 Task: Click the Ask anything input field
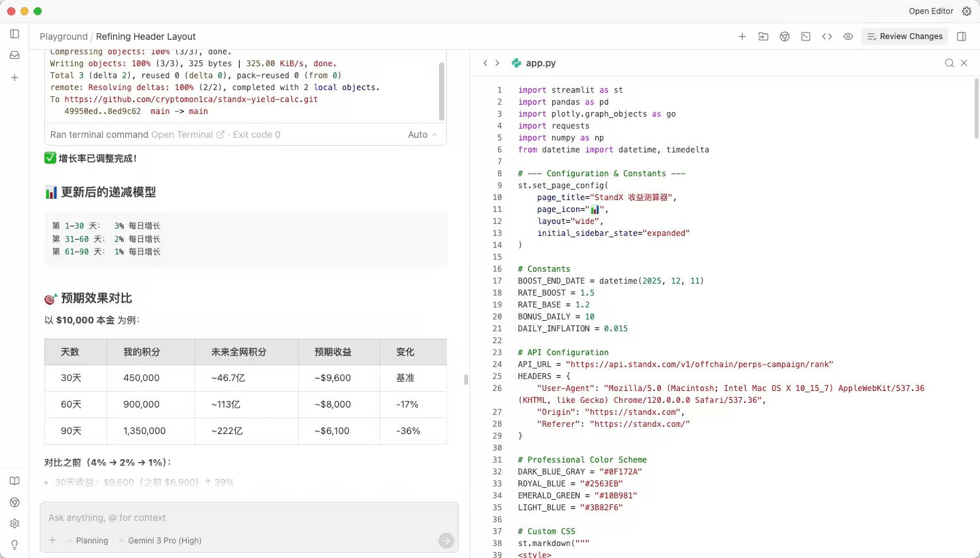point(248,518)
